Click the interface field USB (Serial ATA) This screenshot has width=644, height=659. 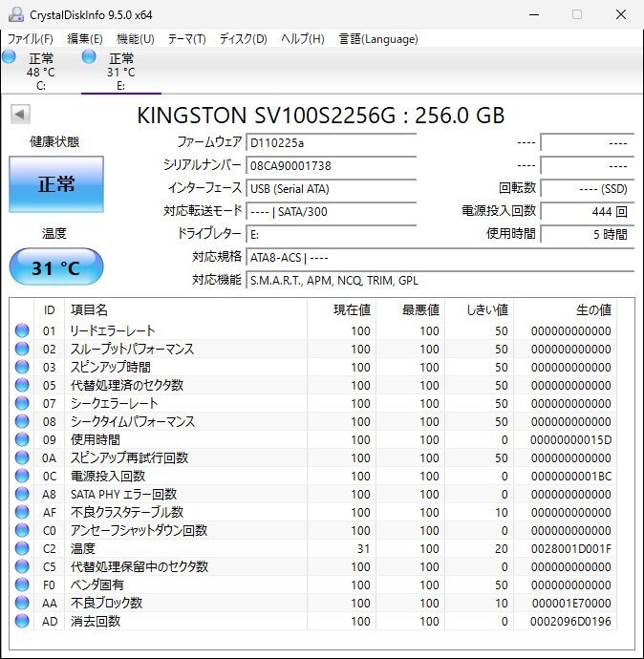[331, 189]
